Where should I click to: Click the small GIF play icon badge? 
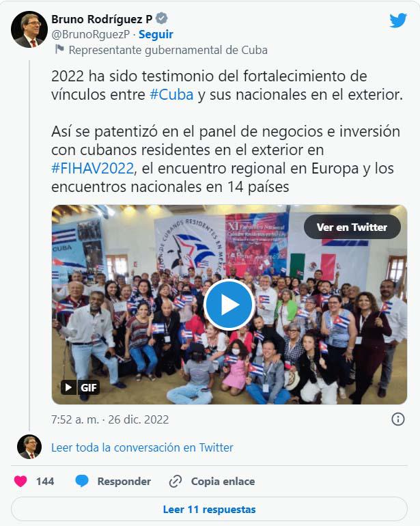click(68, 387)
